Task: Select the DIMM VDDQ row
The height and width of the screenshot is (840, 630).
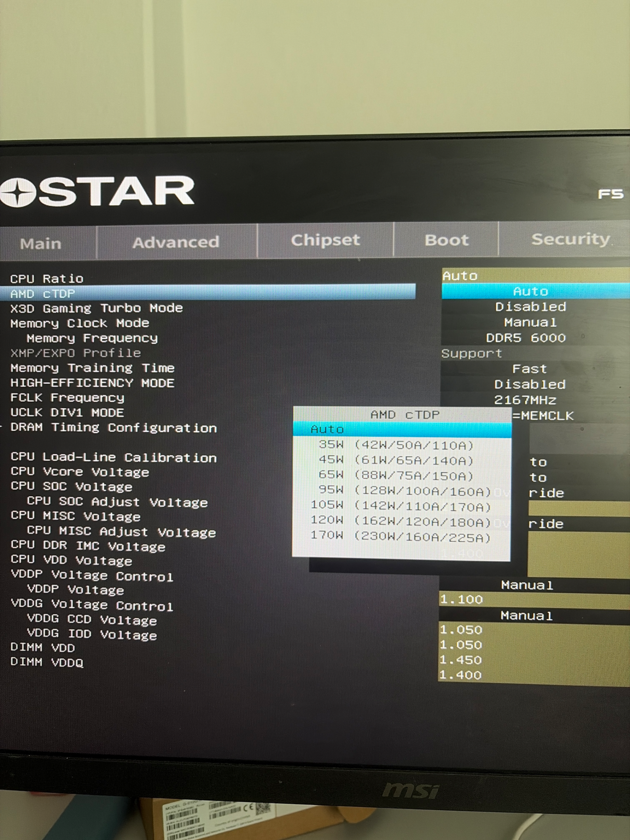Action: pyautogui.click(x=47, y=662)
